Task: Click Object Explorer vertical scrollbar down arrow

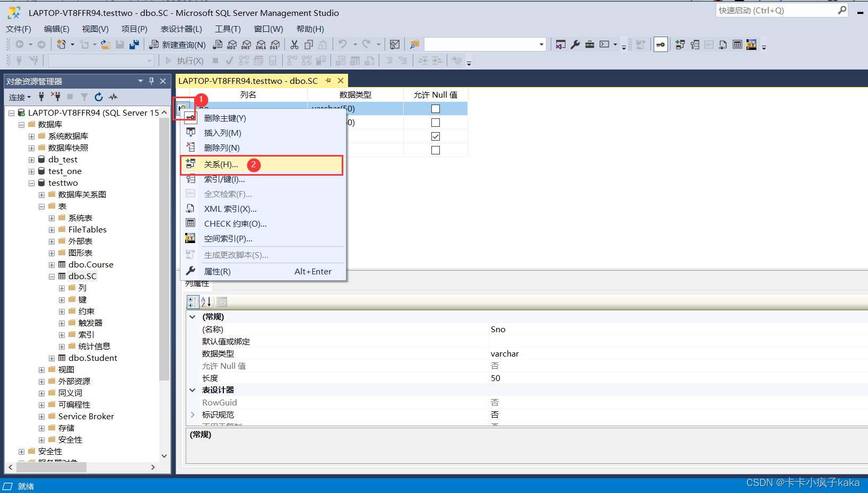Action: click(164, 456)
